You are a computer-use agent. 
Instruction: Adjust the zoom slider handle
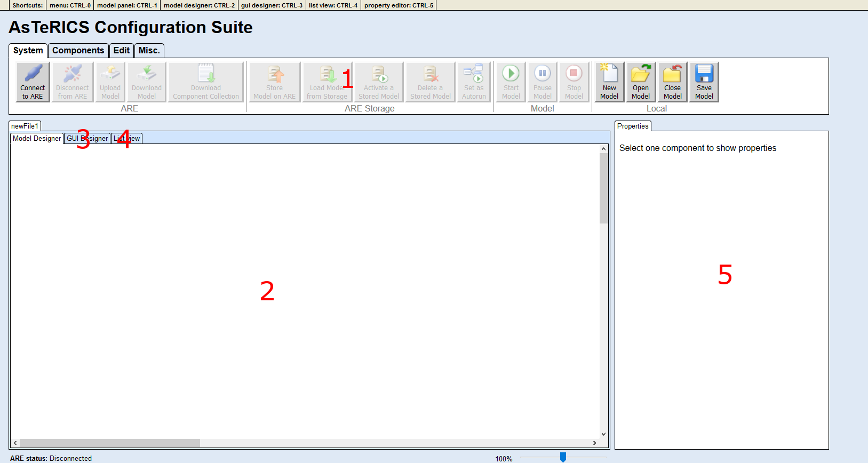click(x=563, y=457)
